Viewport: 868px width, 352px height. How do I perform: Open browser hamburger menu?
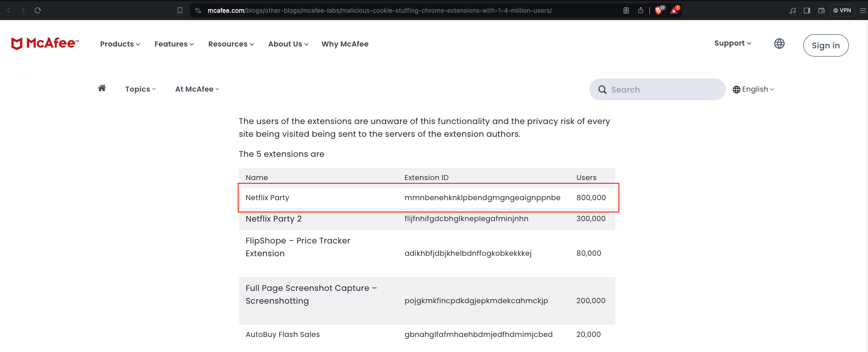[863, 10]
